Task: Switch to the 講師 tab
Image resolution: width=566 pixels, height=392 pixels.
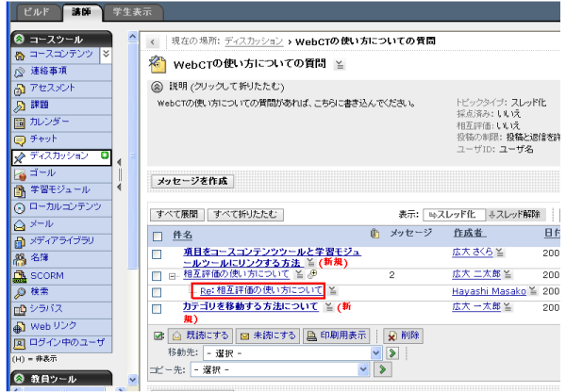Action: click(x=81, y=12)
